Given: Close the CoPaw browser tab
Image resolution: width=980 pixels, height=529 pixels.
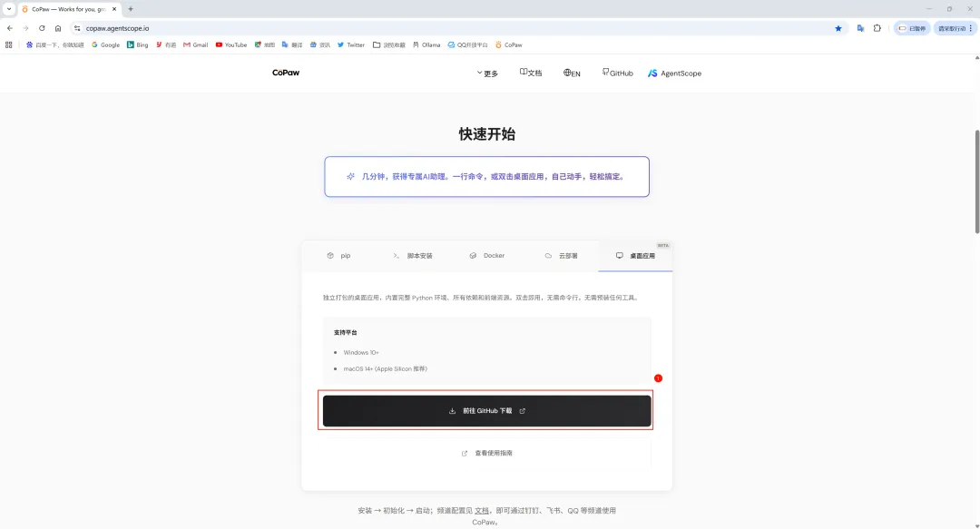Looking at the screenshot, I should [x=114, y=9].
